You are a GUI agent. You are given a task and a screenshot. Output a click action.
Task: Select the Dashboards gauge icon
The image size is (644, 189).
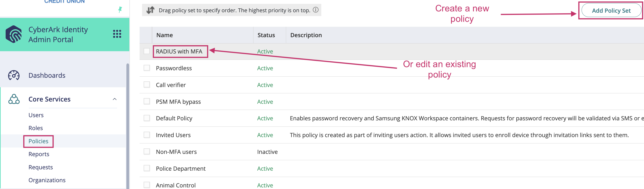(14, 75)
